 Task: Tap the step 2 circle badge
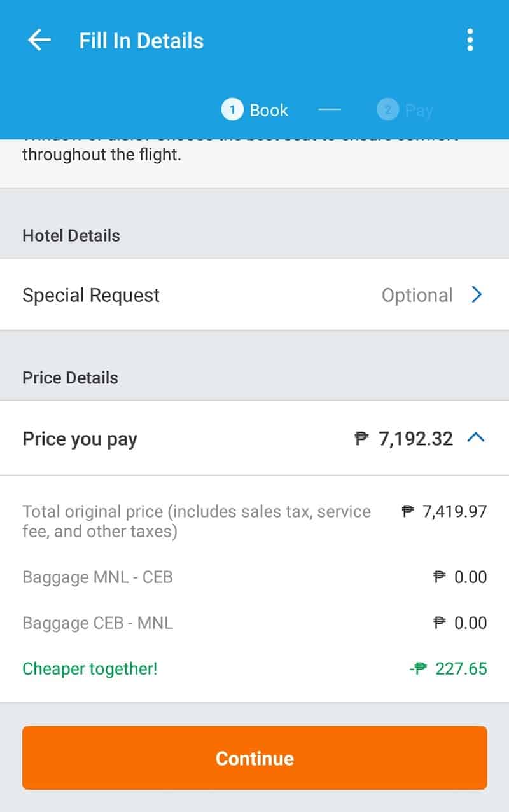pos(387,110)
